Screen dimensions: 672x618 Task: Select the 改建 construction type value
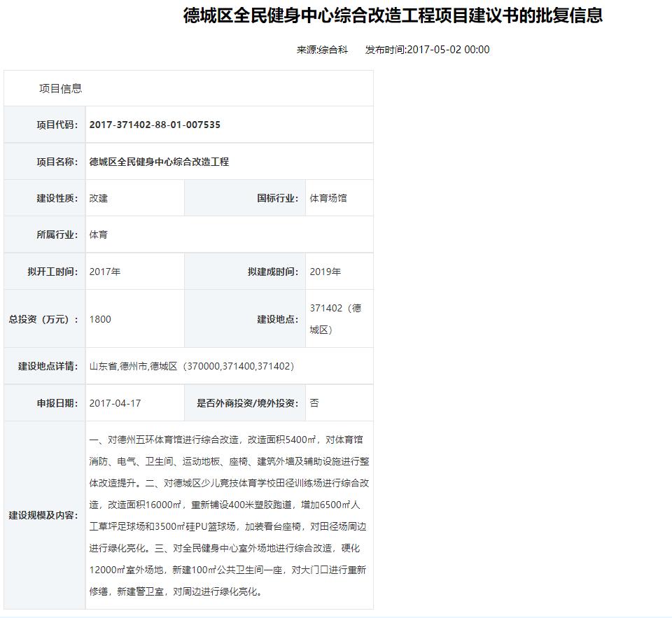[x=98, y=197]
